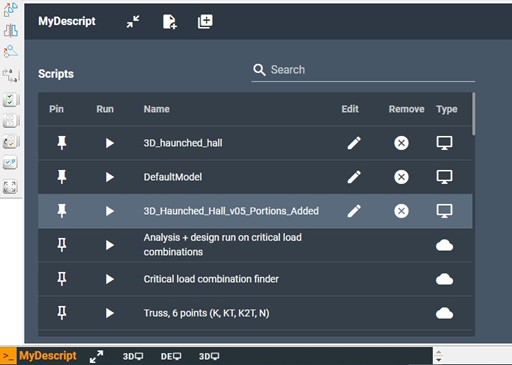
Task: Click the search magnifier icon
Action: click(x=259, y=70)
